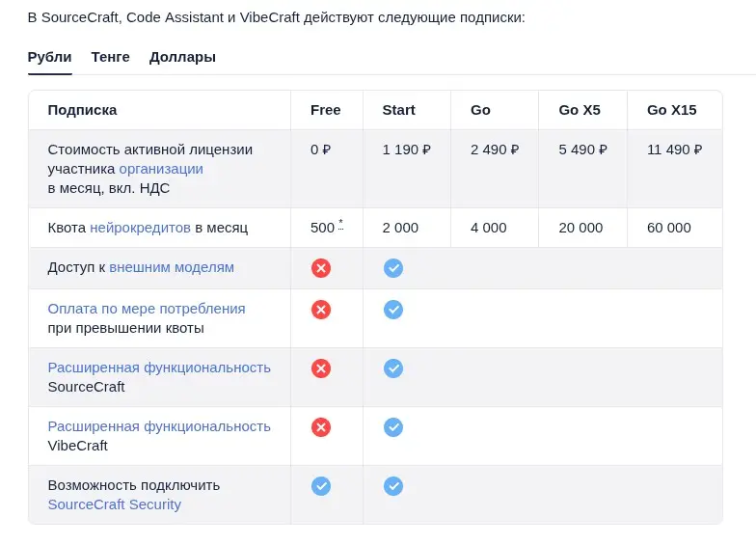This screenshot has width=756, height=545.
Task: Open the внешним моделям link
Action: [x=172, y=267]
